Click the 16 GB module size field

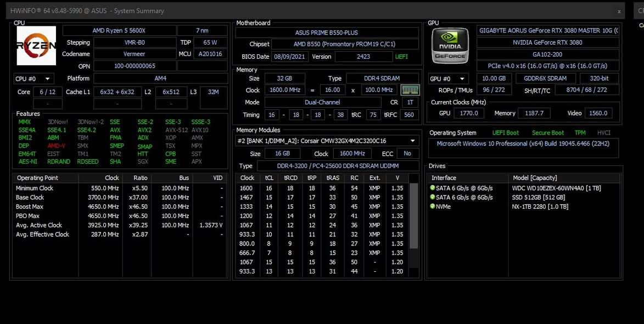point(282,154)
